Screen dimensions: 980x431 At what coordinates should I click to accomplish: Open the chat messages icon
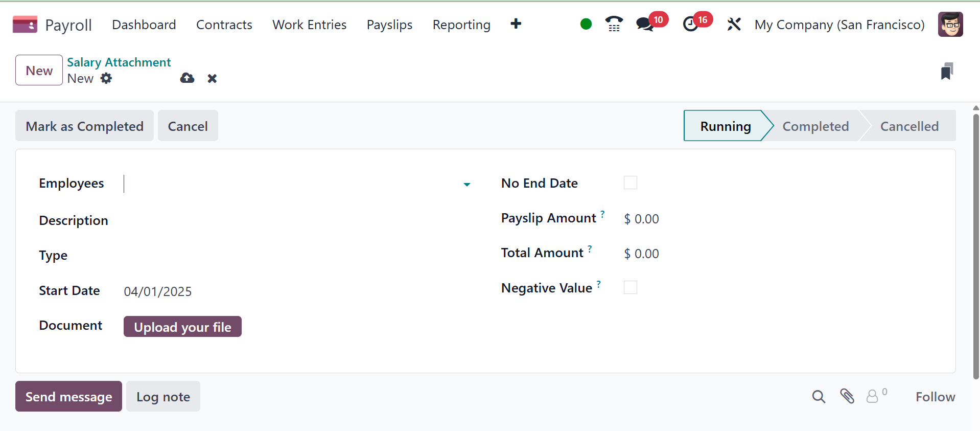coord(645,24)
